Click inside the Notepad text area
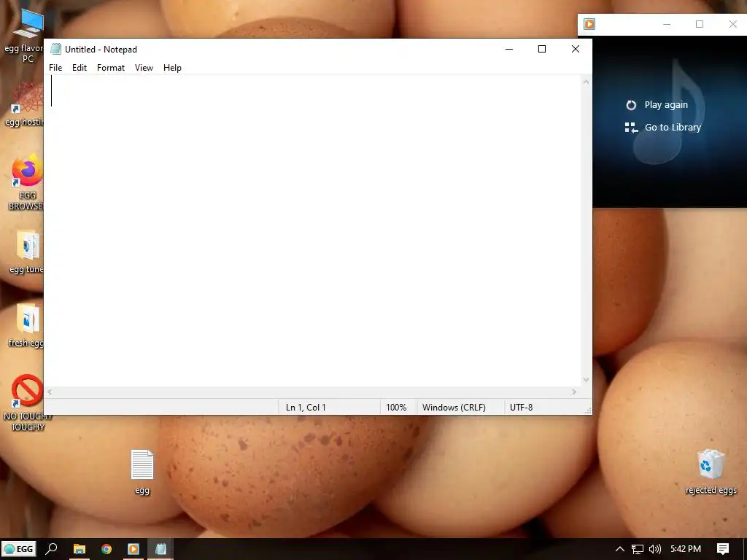Viewport: 747px width, 560px height. click(x=312, y=231)
